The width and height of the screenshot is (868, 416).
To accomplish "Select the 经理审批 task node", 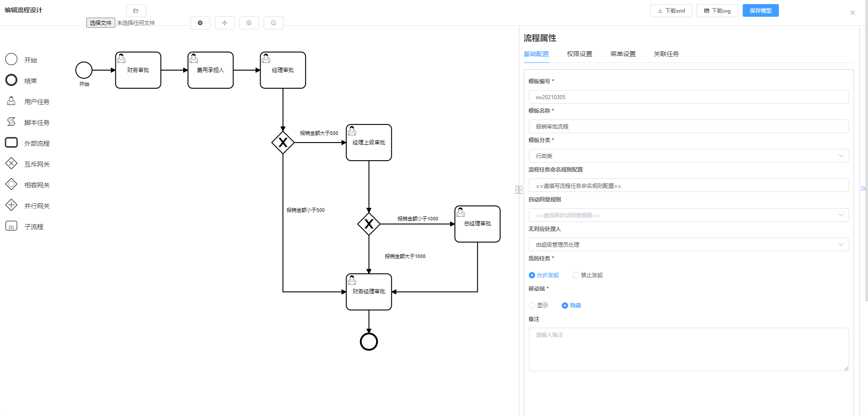I will [x=283, y=70].
